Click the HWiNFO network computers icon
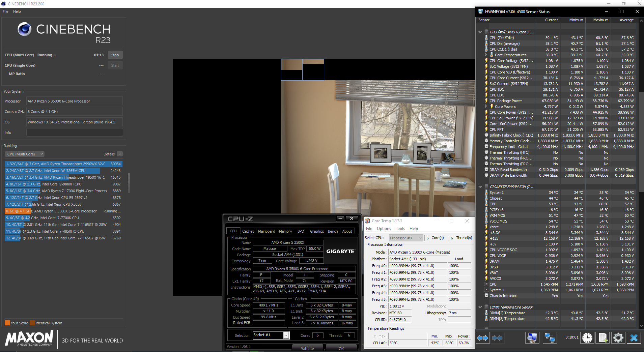Image resolution: width=644 pixels, height=352 pixels. click(550, 338)
